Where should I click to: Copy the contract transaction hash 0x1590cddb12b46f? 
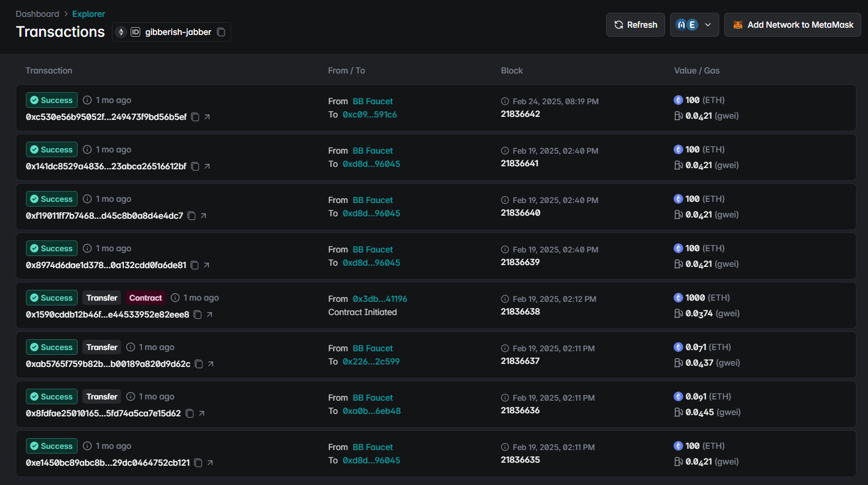point(197,314)
